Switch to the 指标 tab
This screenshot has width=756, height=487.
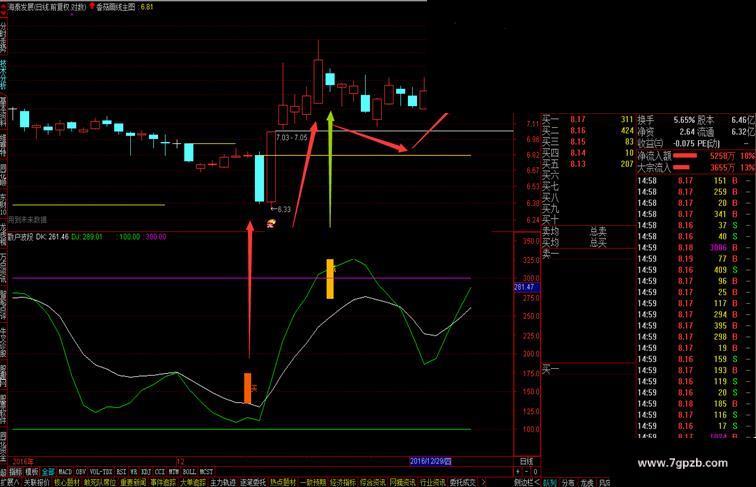point(16,472)
